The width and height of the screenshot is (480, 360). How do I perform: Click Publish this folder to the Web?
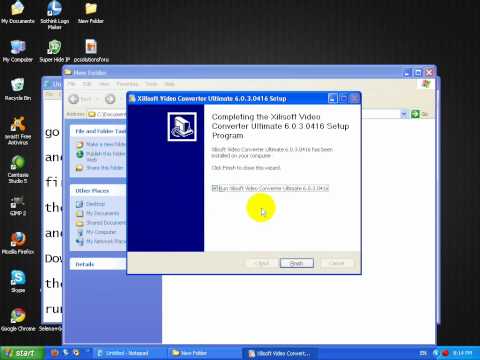101,156
